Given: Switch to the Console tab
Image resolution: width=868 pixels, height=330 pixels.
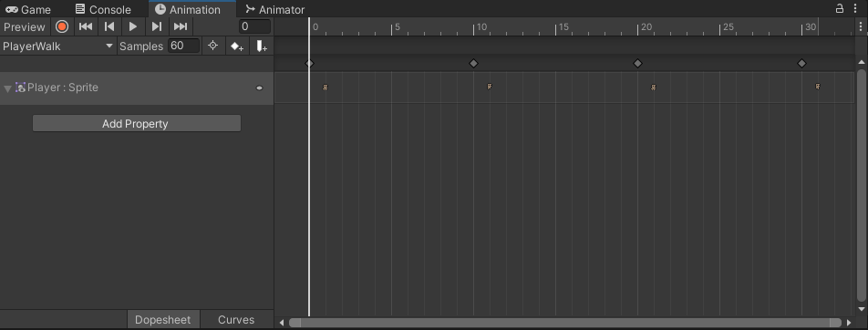Looking at the screenshot, I should tap(104, 9).
